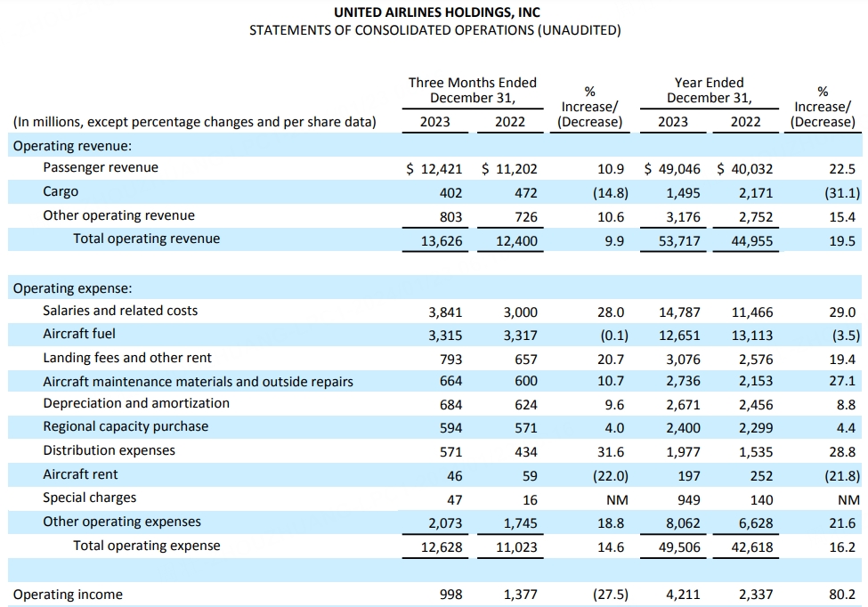Select Operating income quarterly value '1,377'
The image size is (868, 607).
tap(521, 595)
